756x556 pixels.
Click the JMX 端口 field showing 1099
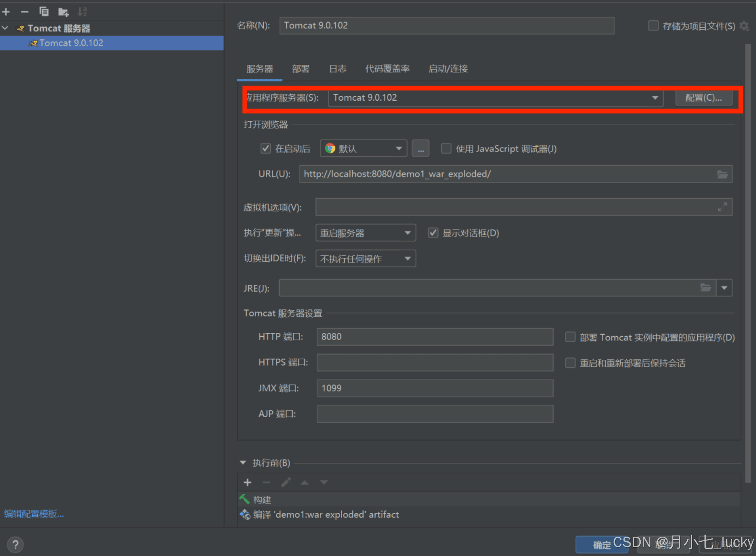pyautogui.click(x=435, y=388)
